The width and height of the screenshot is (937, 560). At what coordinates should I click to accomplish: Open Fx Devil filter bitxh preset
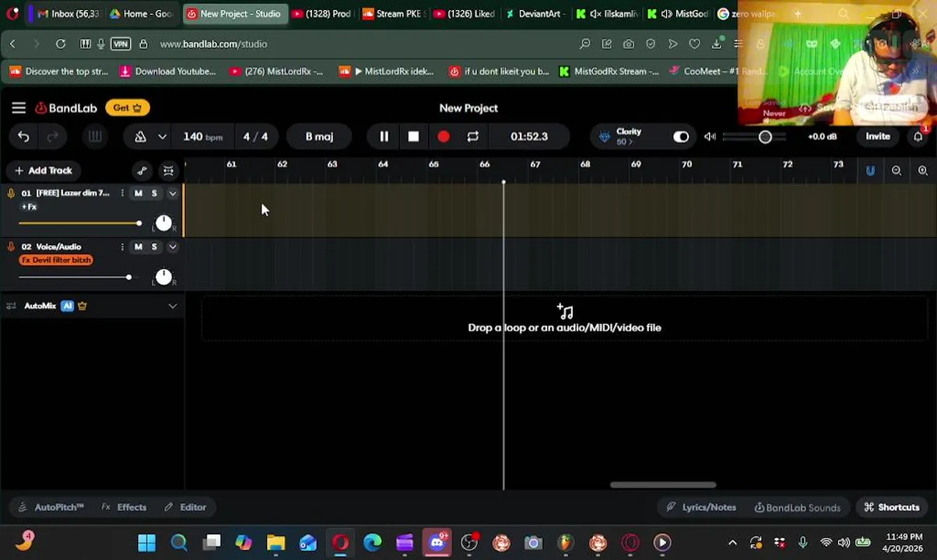click(x=56, y=261)
